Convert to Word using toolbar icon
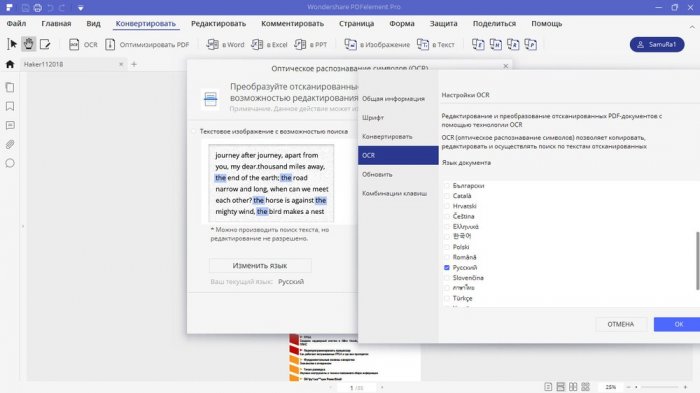The height and width of the screenshot is (393, 700). [x=225, y=45]
